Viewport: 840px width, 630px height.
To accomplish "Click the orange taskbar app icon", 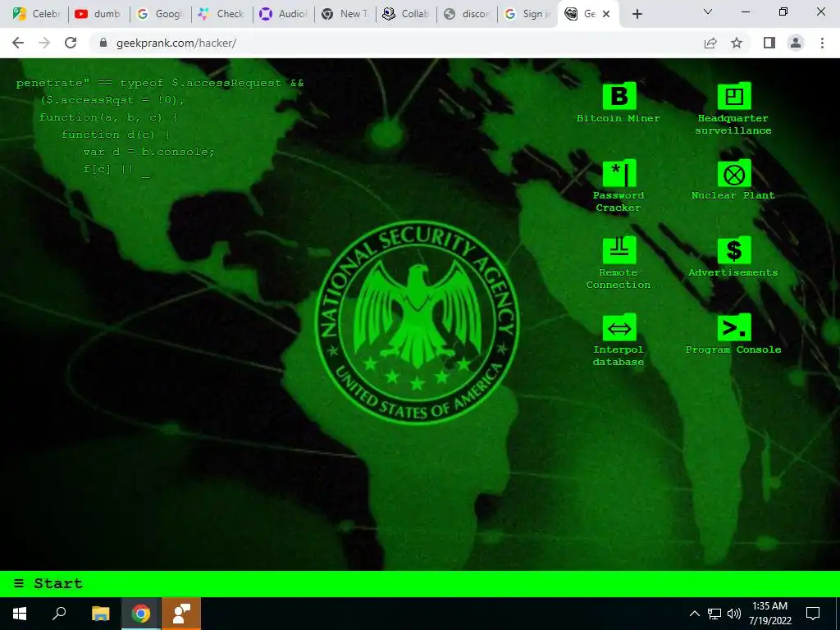I will 181,614.
